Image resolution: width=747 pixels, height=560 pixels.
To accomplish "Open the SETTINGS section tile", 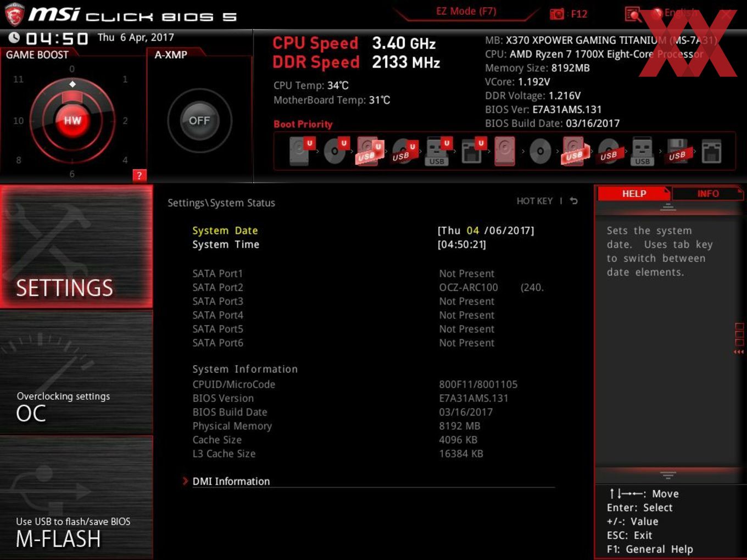I will pos(76,247).
